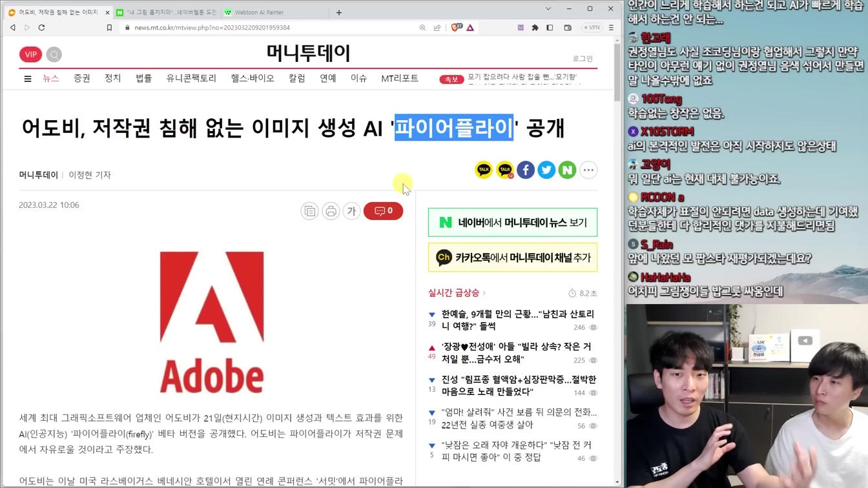Open the Brave Shields lion icon
This screenshot has width=868, height=488.
[x=457, y=28]
